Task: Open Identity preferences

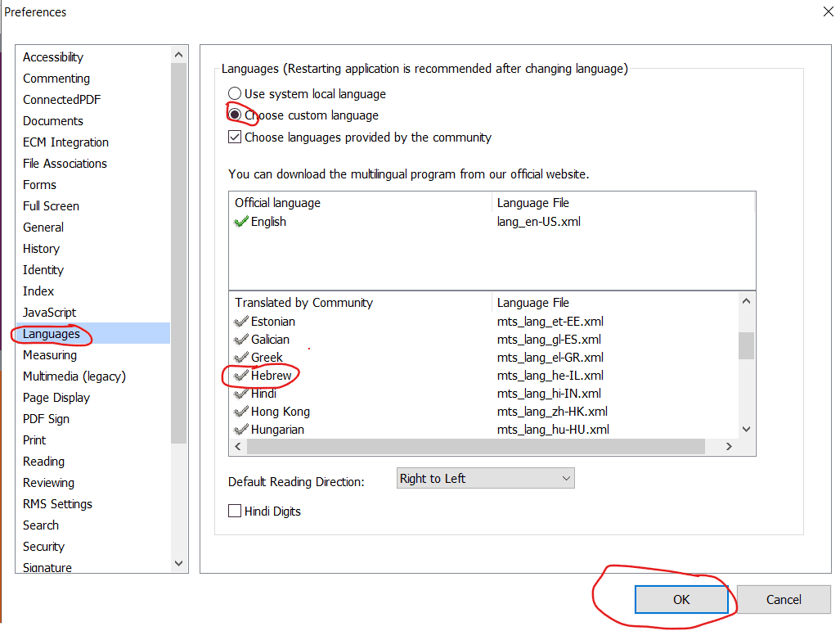Action: (x=43, y=269)
